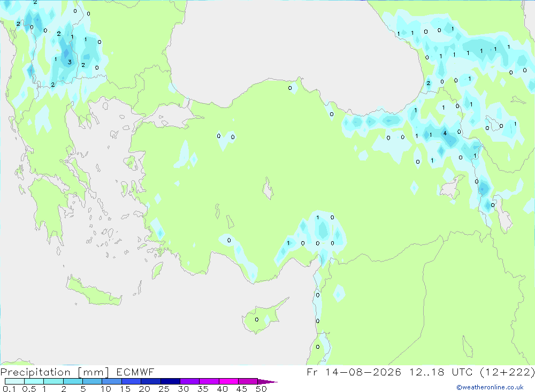Viewport: 535px width, 392px height.
Task: Click the '[mm]' unit label
Action: click(x=94, y=372)
